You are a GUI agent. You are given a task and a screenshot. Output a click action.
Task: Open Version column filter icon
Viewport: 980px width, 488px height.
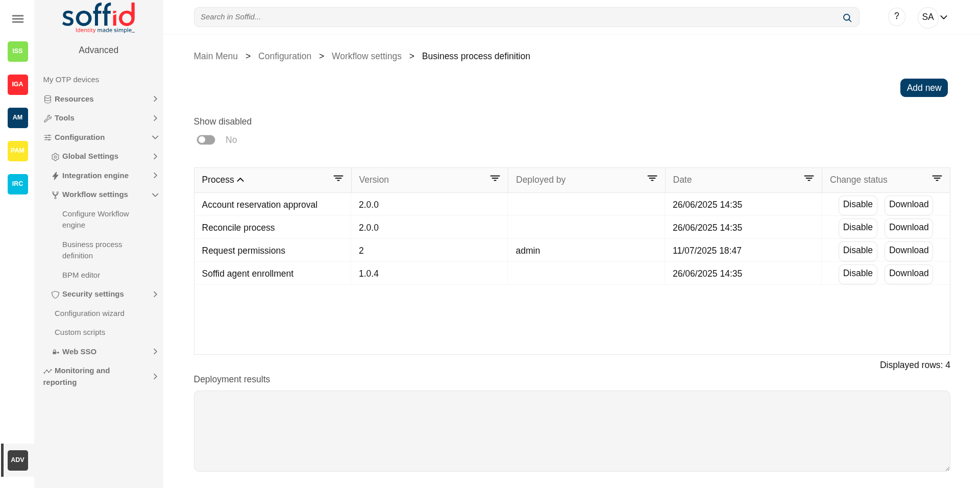click(x=495, y=178)
